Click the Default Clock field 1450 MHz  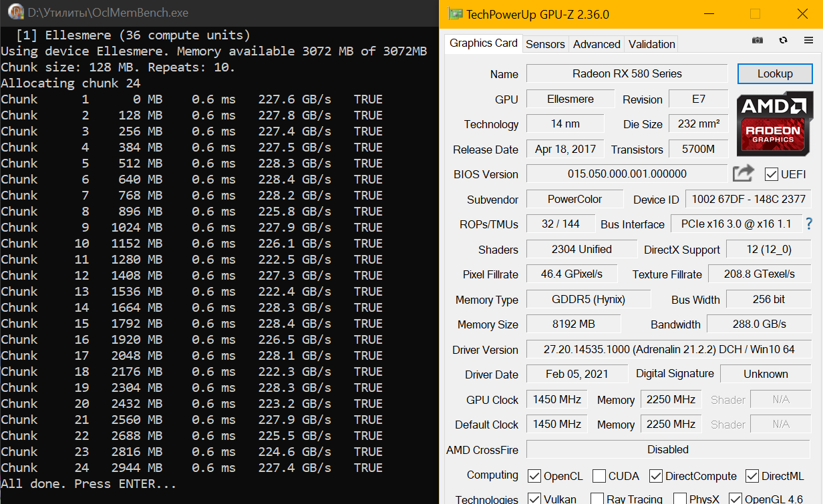tap(556, 424)
